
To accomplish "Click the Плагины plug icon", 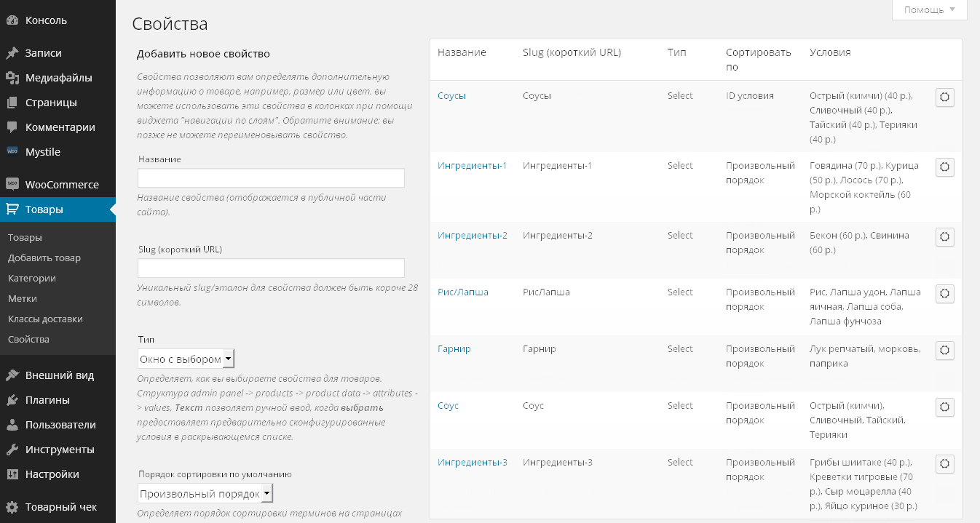I will [12, 400].
